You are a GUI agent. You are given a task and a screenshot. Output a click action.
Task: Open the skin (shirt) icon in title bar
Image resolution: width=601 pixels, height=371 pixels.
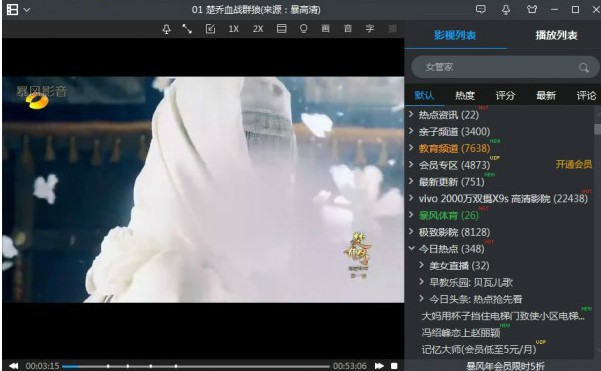click(532, 9)
